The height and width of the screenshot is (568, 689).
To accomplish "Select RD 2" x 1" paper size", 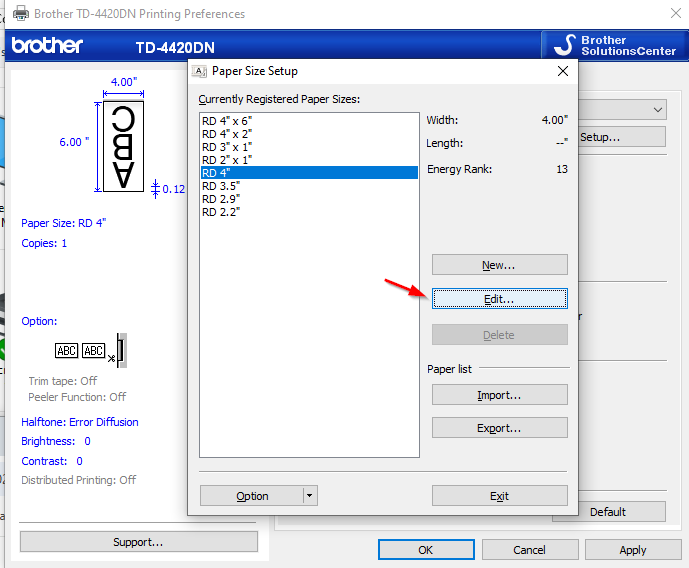I will pyautogui.click(x=309, y=160).
